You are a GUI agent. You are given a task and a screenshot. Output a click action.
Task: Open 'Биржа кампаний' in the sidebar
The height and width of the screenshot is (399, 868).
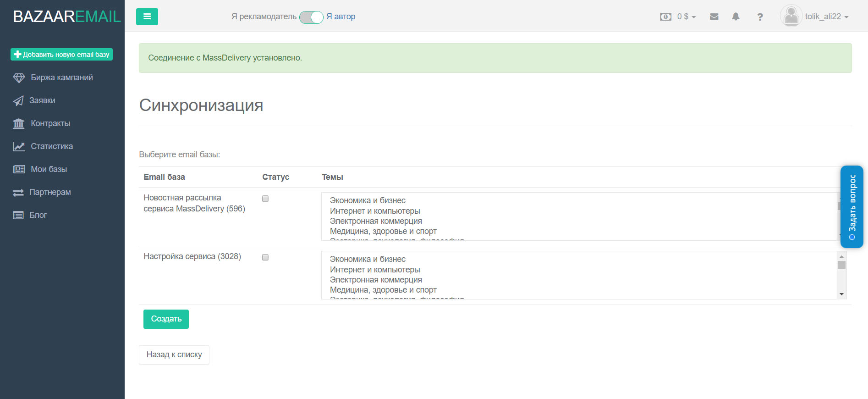[61, 78]
